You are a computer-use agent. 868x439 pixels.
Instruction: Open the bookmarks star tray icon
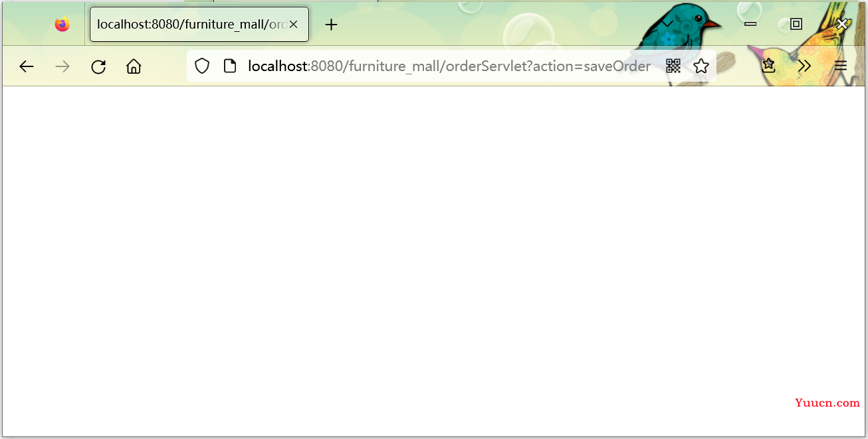tap(769, 65)
